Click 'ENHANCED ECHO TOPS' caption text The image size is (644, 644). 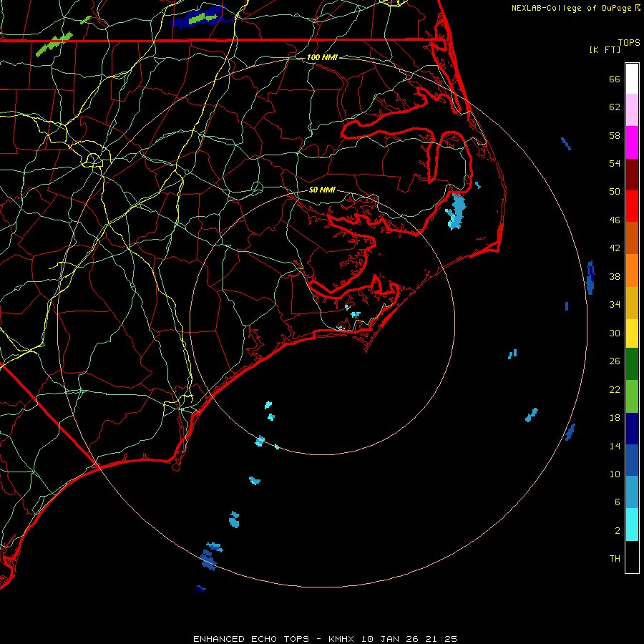pos(251,639)
